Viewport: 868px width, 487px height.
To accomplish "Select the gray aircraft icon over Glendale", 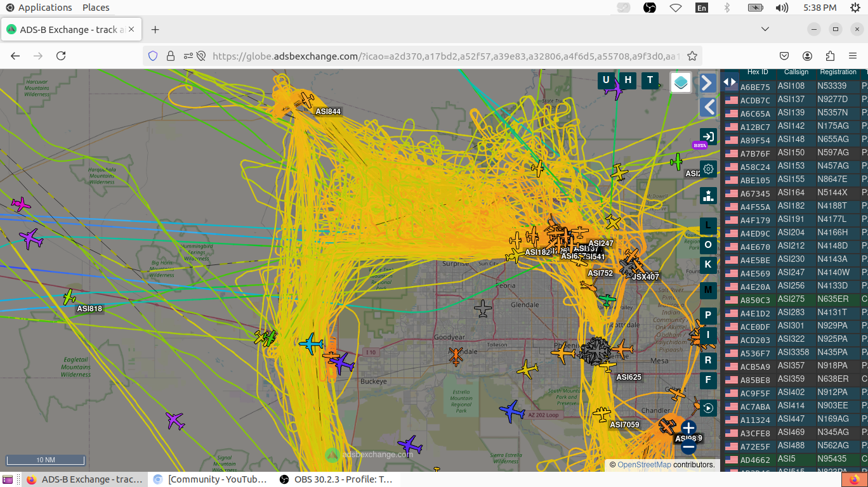I will (x=483, y=309).
